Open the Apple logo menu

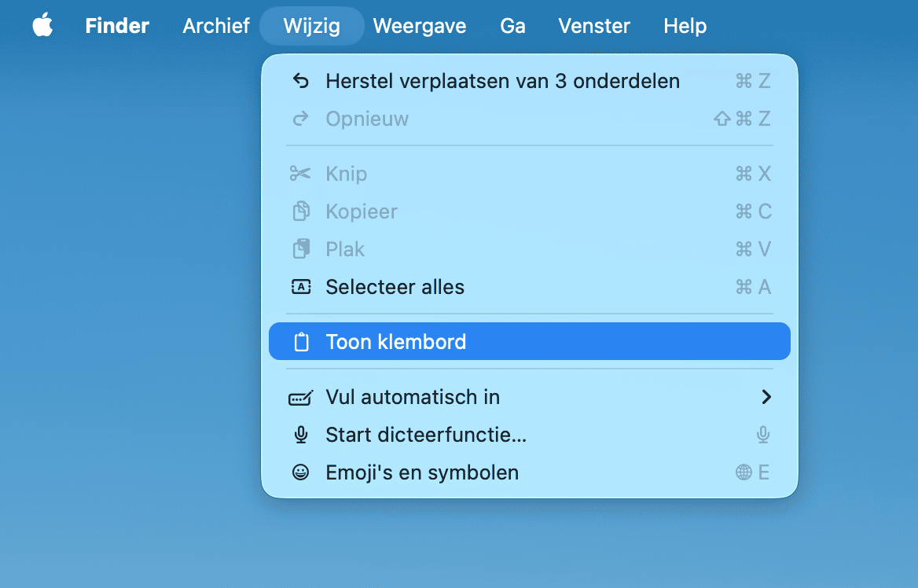42,26
